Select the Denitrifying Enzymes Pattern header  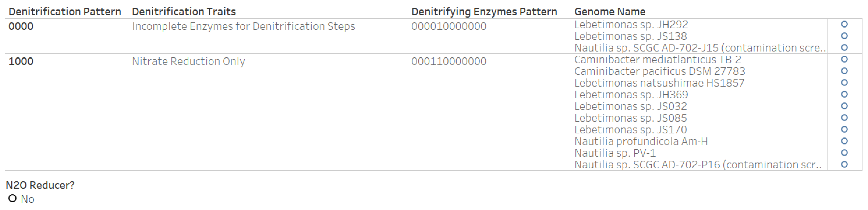[484, 12]
